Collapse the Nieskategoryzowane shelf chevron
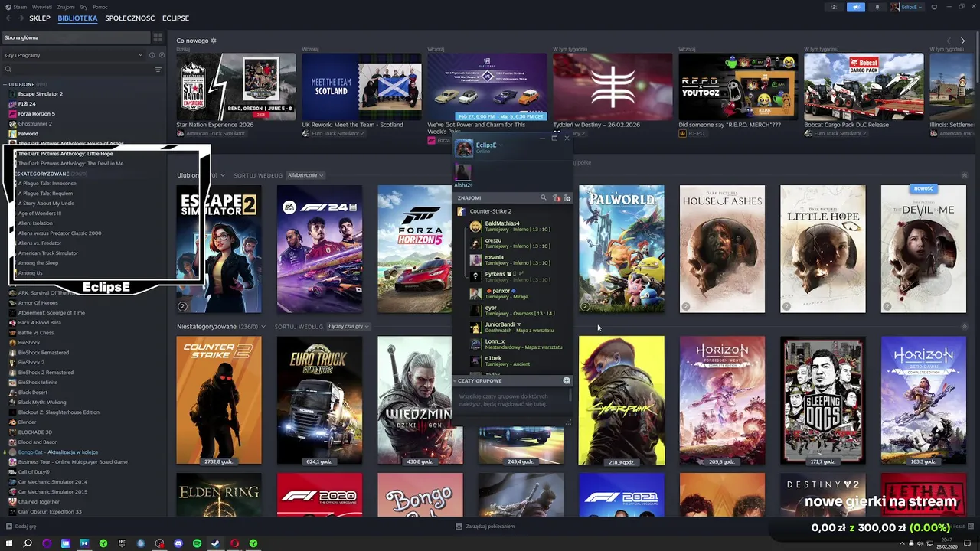Image resolution: width=980 pixels, height=551 pixels. pos(964,327)
